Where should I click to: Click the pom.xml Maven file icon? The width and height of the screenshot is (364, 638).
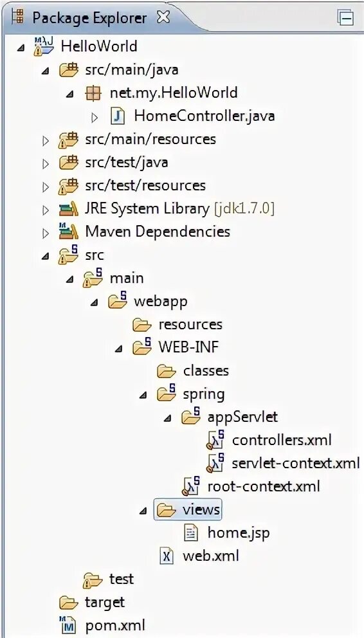click(68, 625)
